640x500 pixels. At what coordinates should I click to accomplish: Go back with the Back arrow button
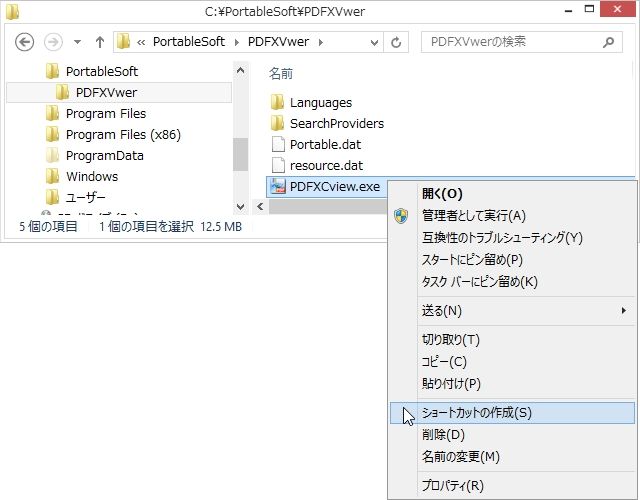tap(24, 42)
